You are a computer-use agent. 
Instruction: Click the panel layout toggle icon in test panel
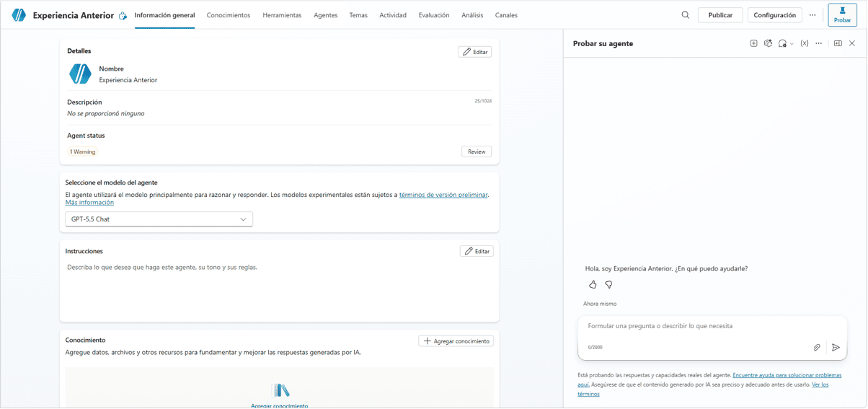pyautogui.click(x=838, y=43)
